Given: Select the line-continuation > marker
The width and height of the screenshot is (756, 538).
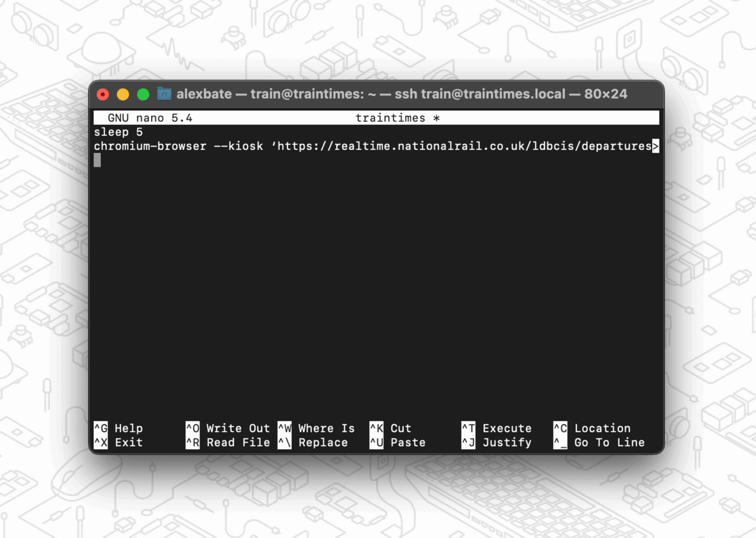Looking at the screenshot, I should (x=656, y=146).
